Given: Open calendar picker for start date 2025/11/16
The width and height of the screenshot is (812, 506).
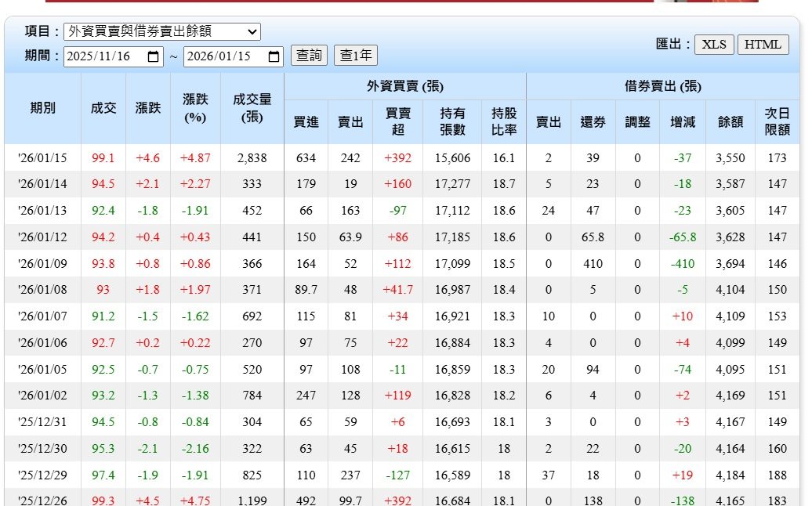Looking at the screenshot, I should pos(154,57).
